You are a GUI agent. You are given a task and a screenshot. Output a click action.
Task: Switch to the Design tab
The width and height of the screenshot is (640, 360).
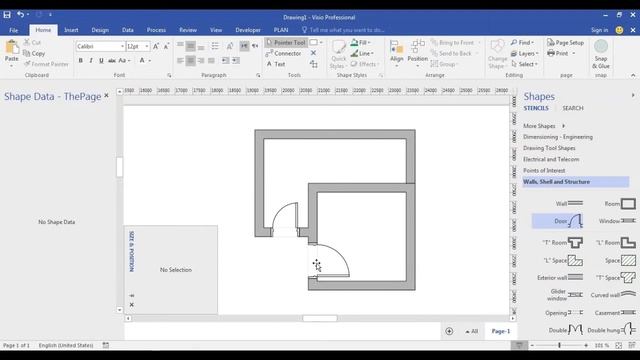tap(100, 30)
